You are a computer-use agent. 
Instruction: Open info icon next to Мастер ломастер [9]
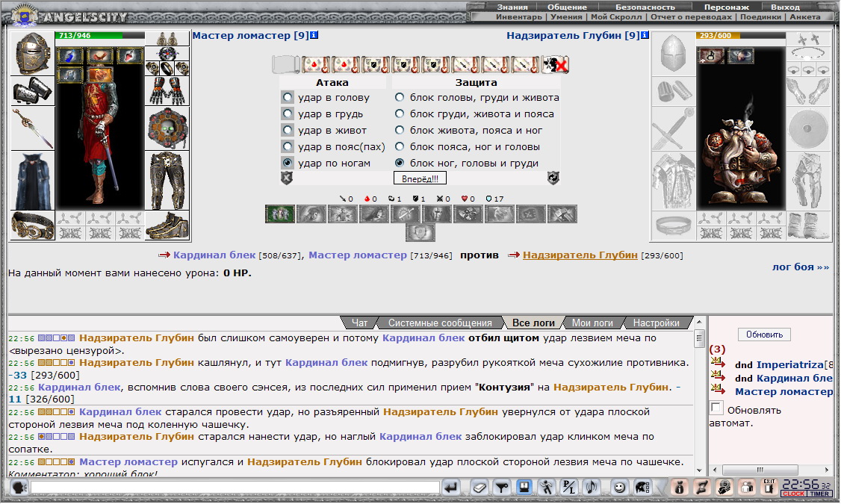(314, 35)
